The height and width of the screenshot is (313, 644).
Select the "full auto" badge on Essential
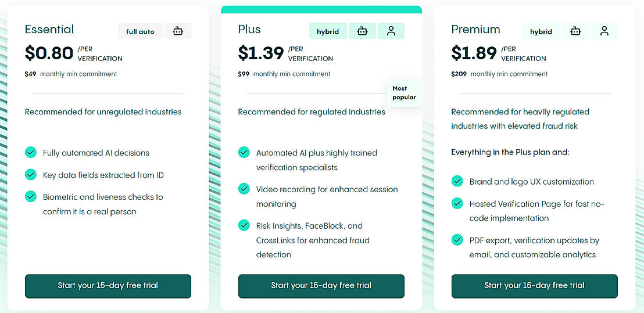click(x=140, y=31)
